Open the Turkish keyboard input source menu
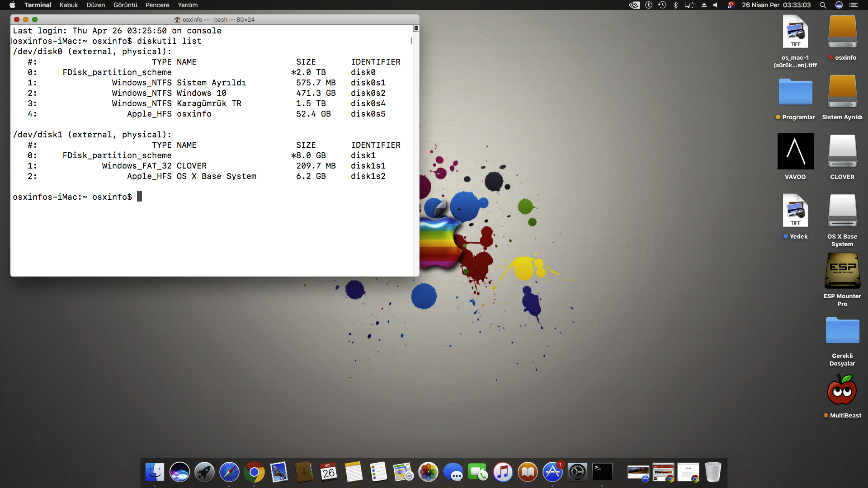 [x=731, y=5]
